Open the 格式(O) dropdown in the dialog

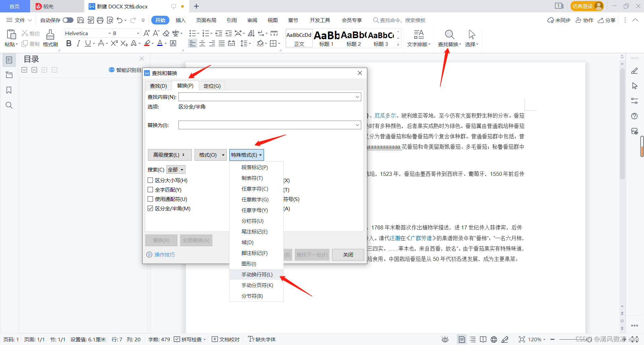210,155
